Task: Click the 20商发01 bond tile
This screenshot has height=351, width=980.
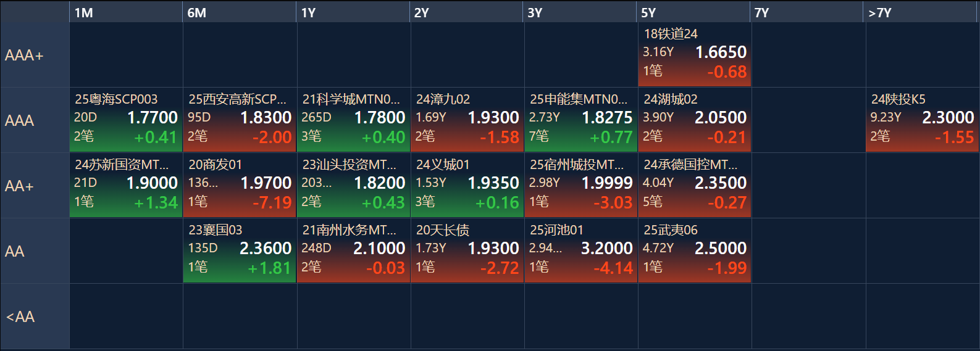Action: coord(240,186)
